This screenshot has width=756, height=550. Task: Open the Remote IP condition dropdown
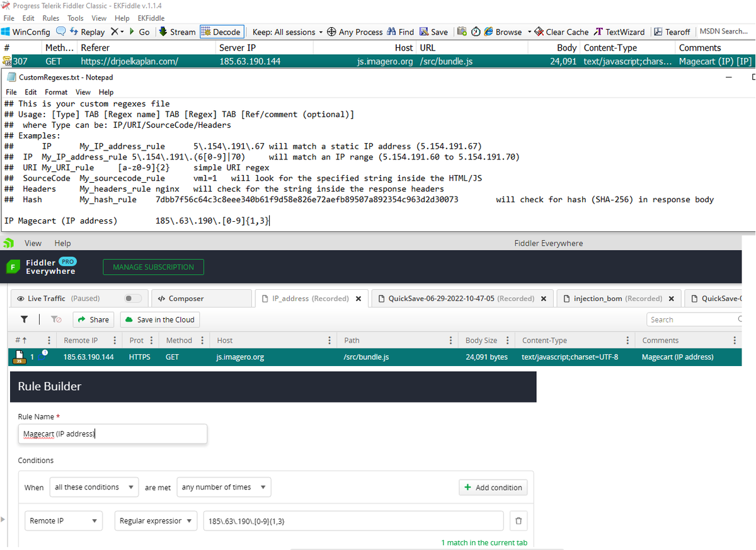(x=63, y=521)
